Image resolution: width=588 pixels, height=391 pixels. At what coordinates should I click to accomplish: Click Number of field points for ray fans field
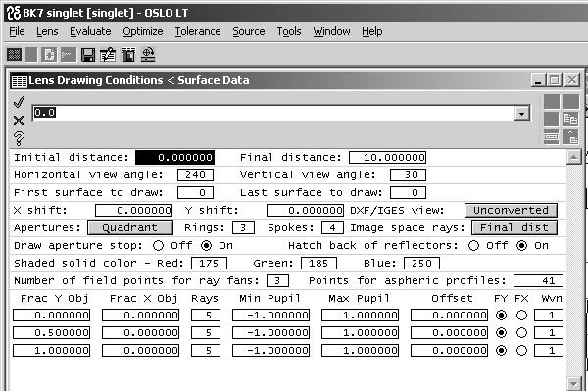[x=278, y=281]
